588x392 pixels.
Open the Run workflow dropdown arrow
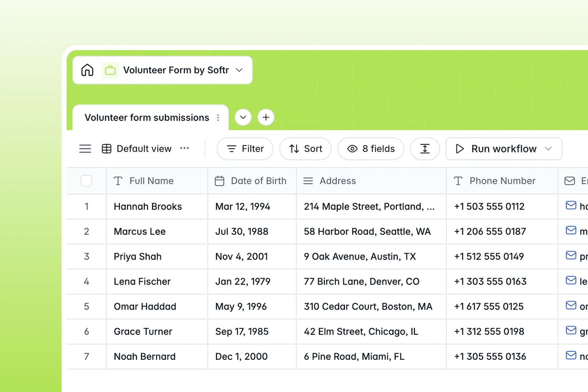pyautogui.click(x=548, y=149)
